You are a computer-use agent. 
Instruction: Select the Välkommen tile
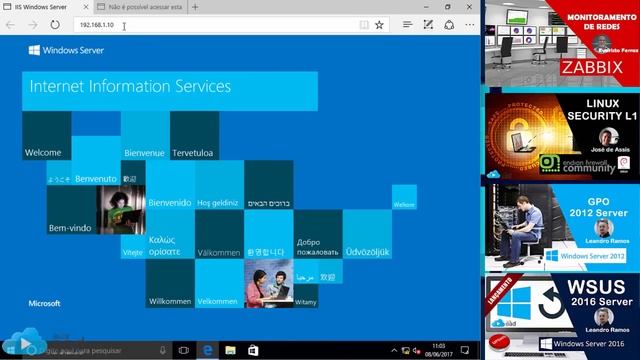[219, 234]
